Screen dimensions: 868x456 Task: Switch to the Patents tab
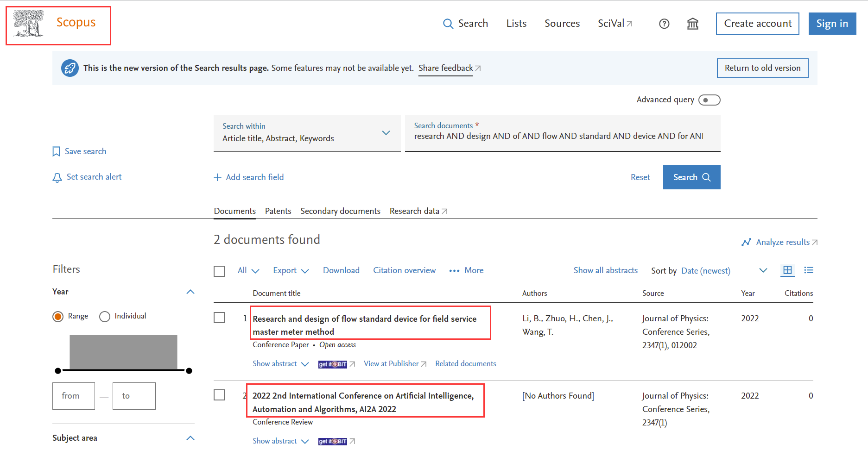278,211
